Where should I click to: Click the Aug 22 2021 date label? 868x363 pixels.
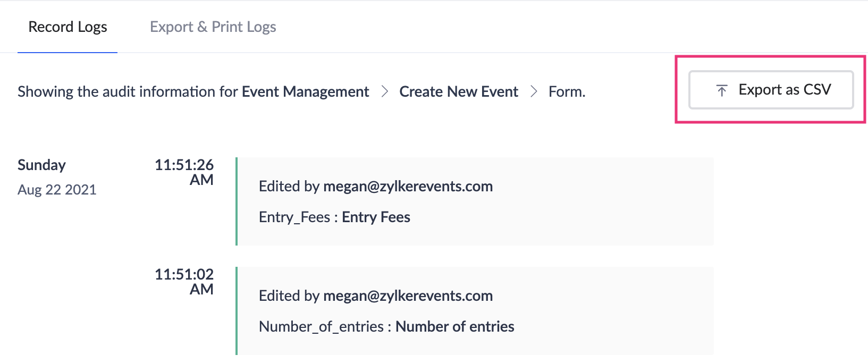pos(57,190)
